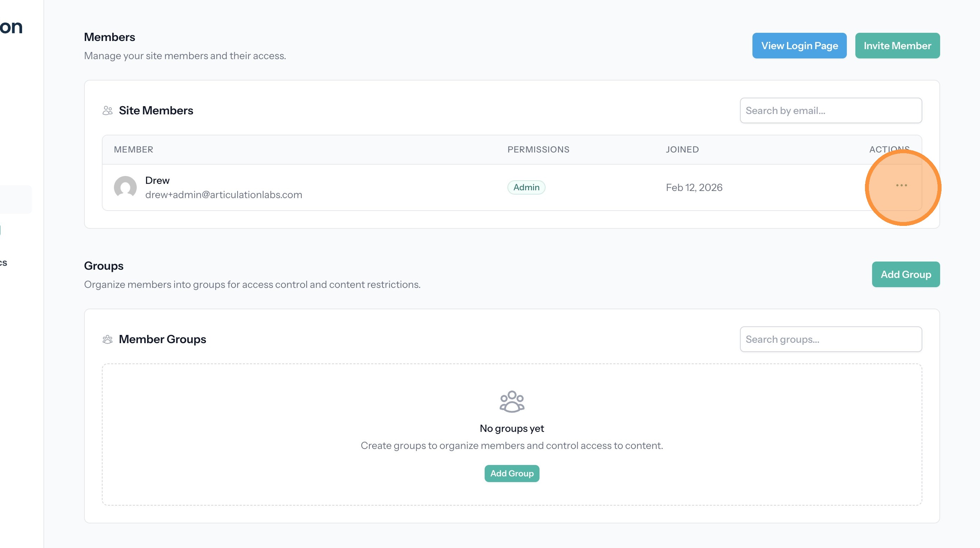This screenshot has width=980, height=548.
Task: Click the Member Groups icon
Action: pyautogui.click(x=108, y=339)
